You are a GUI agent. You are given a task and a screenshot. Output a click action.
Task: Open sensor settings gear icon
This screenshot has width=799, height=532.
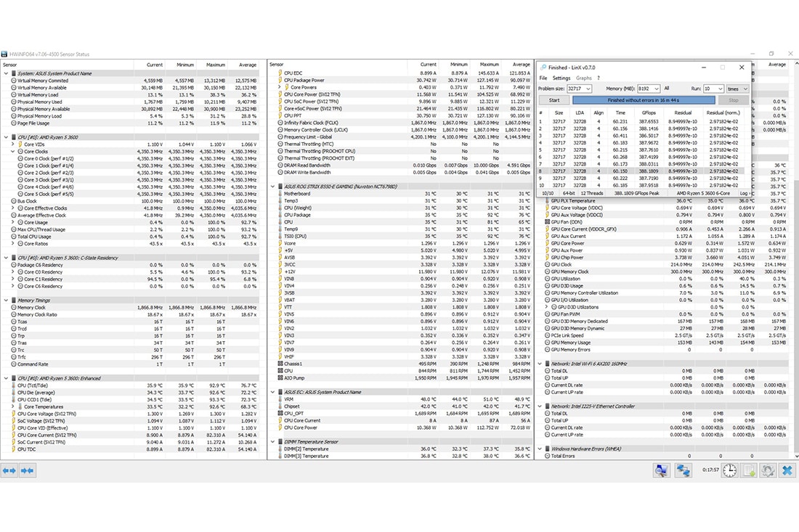pyautogui.click(x=767, y=471)
